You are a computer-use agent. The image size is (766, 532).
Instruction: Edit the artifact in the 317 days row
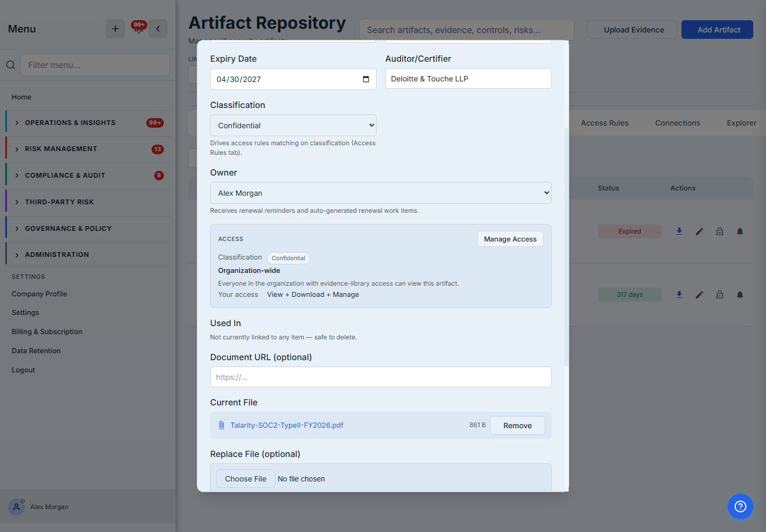click(x=700, y=295)
